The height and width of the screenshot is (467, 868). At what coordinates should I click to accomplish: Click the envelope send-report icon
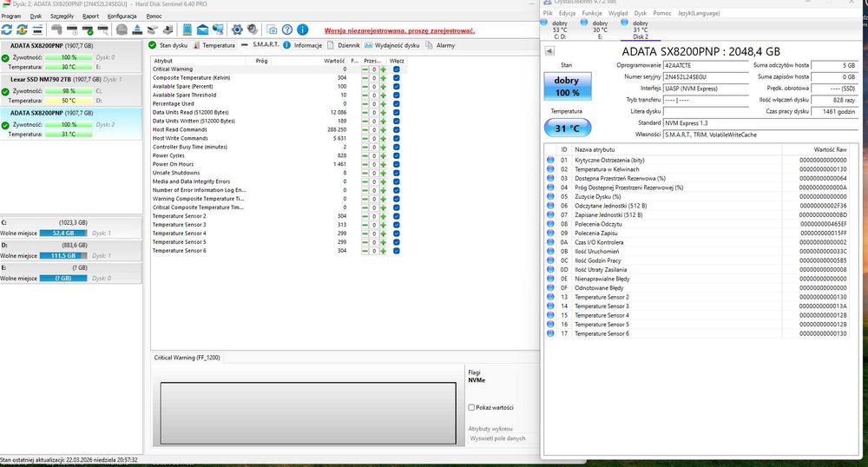click(x=202, y=30)
